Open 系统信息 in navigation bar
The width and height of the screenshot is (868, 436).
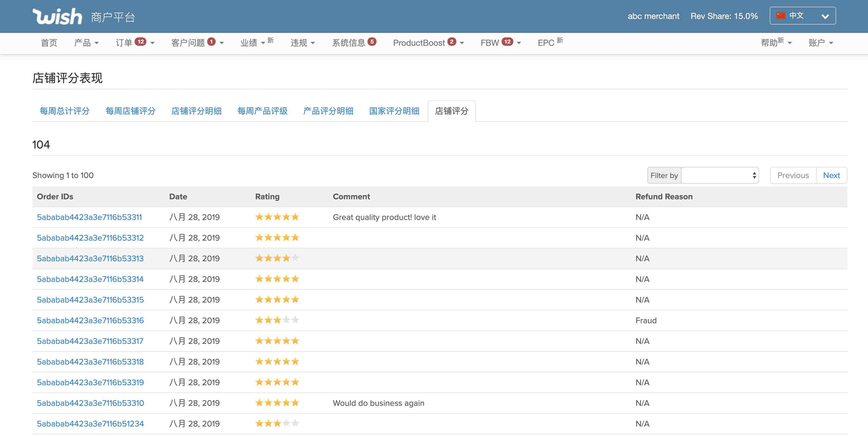click(x=354, y=43)
